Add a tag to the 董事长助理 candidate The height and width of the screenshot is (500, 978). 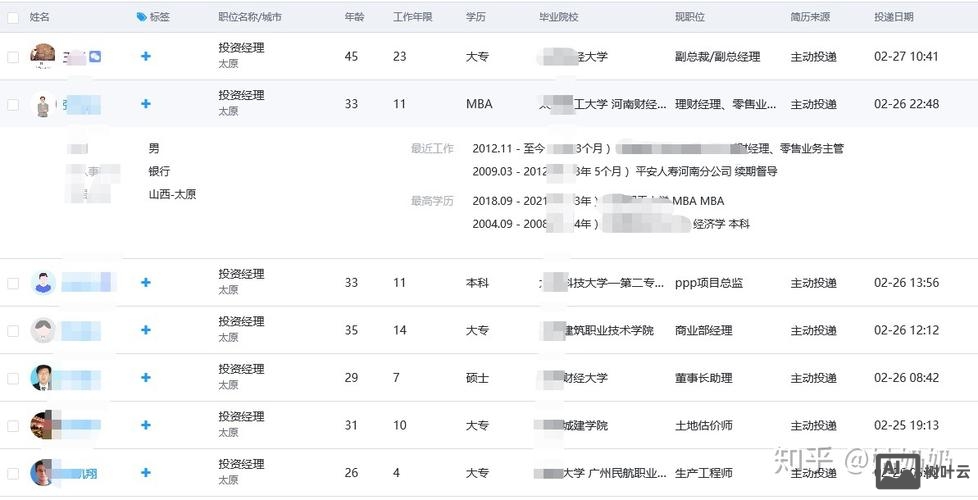(145, 377)
